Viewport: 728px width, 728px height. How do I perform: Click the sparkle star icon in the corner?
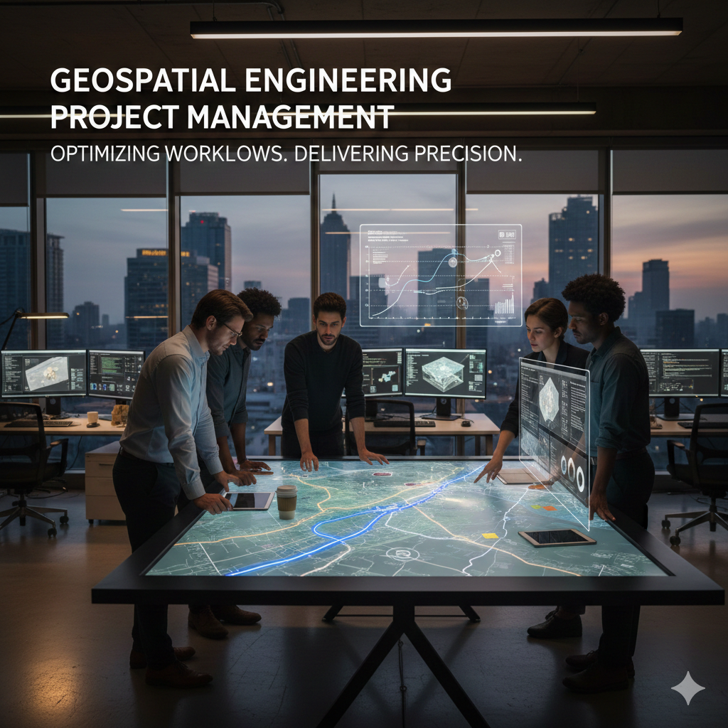coord(687,688)
